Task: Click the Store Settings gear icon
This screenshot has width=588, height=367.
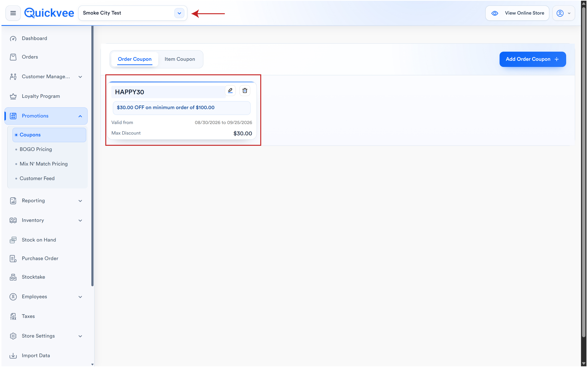Action: pos(13,336)
